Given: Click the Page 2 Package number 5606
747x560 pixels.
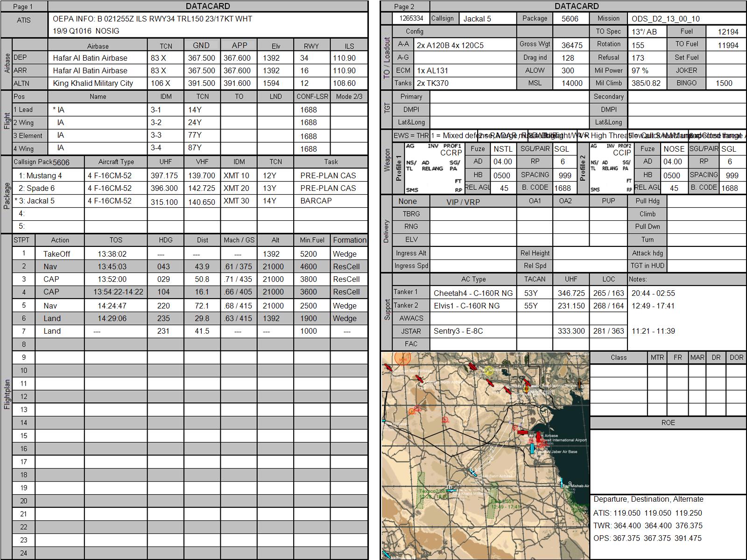Looking at the screenshot, I should click(570, 19).
